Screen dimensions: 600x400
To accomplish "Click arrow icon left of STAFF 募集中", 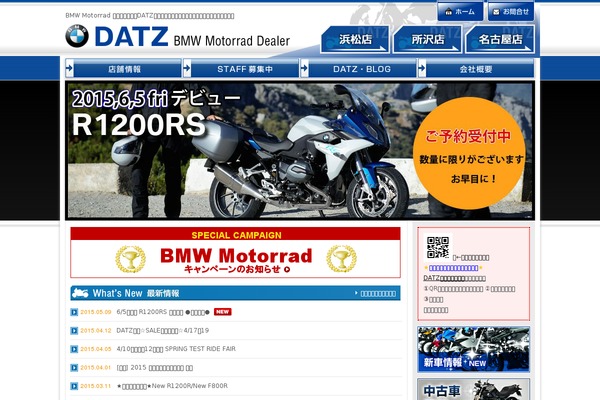I will point(187,69).
